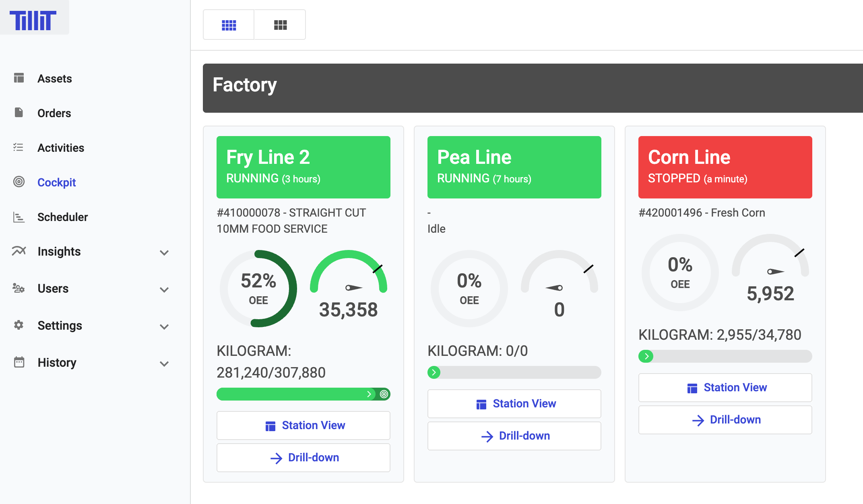
Task: Open Station View for Pea Line
Action: (514, 403)
